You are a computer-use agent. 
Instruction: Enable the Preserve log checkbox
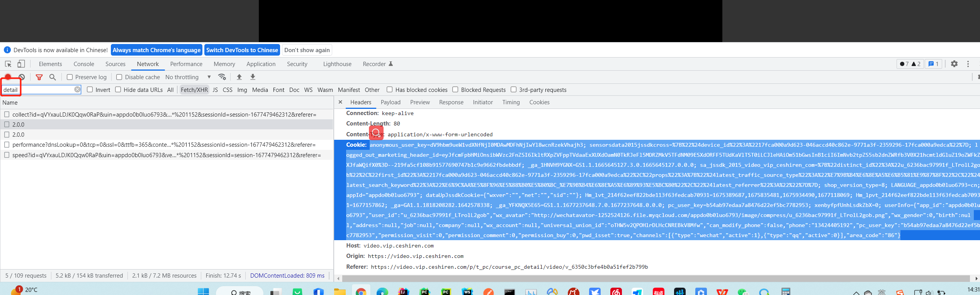coord(70,77)
